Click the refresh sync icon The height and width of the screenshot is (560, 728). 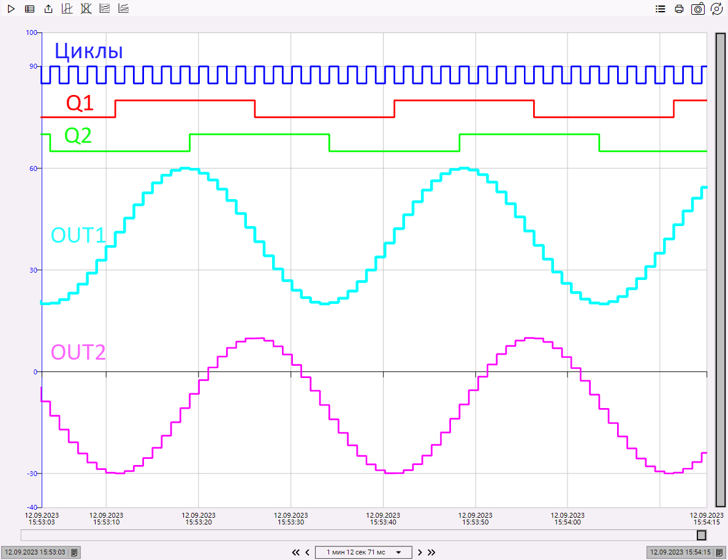716,9
